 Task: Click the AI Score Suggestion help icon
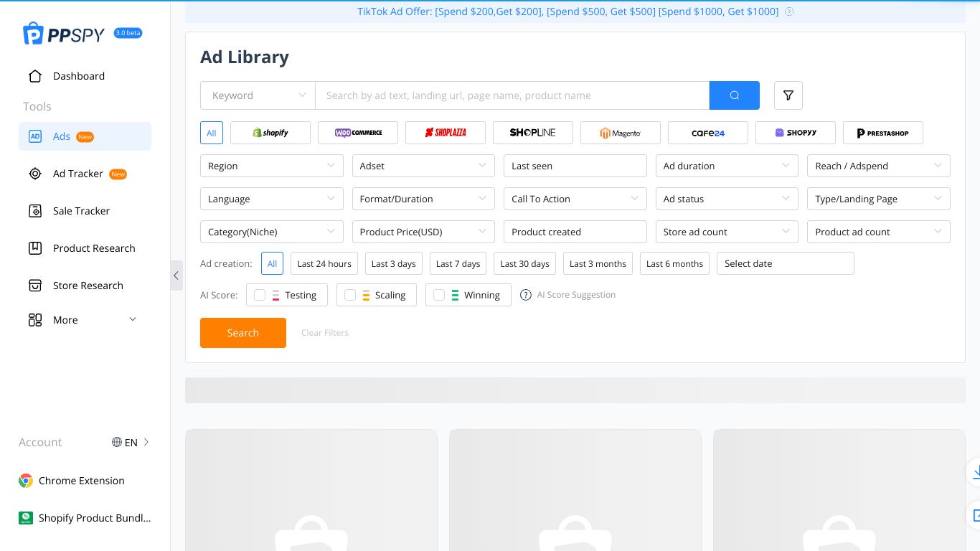526,295
